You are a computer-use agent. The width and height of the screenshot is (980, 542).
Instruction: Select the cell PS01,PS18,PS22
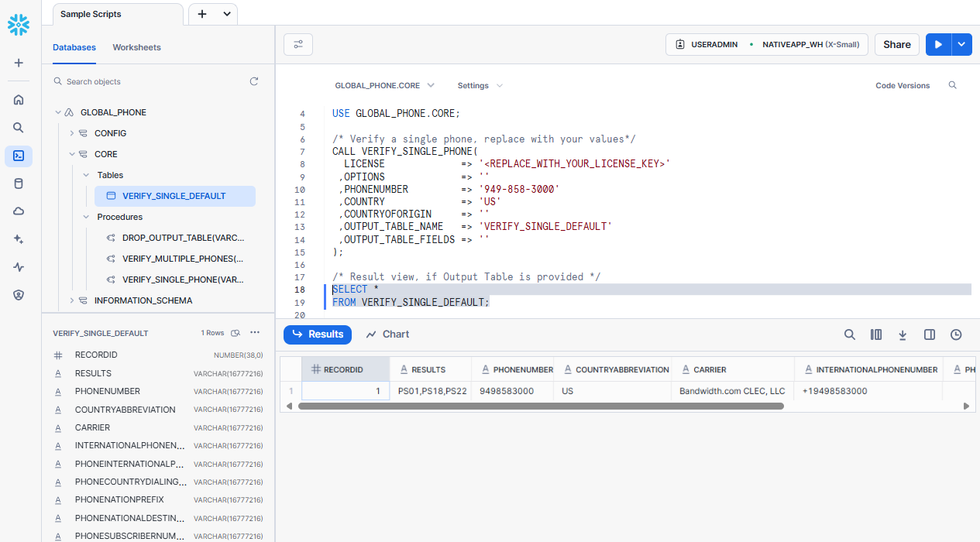click(x=431, y=391)
